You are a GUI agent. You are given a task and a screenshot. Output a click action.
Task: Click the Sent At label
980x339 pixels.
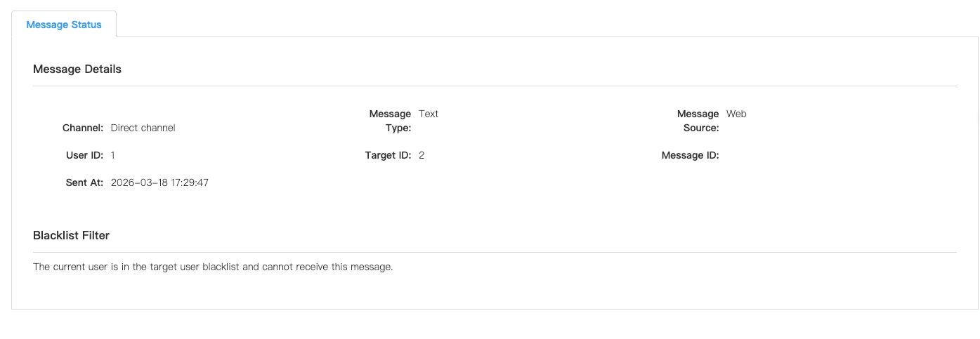click(84, 182)
